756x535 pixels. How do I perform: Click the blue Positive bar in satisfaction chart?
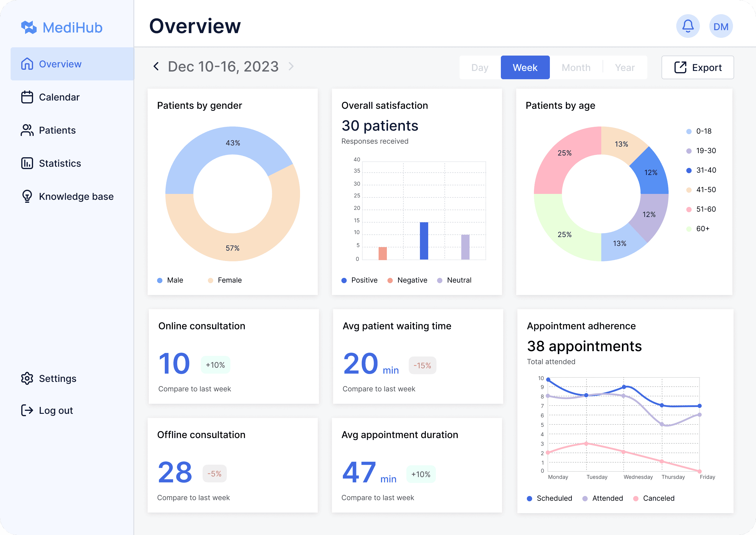tap(424, 241)
